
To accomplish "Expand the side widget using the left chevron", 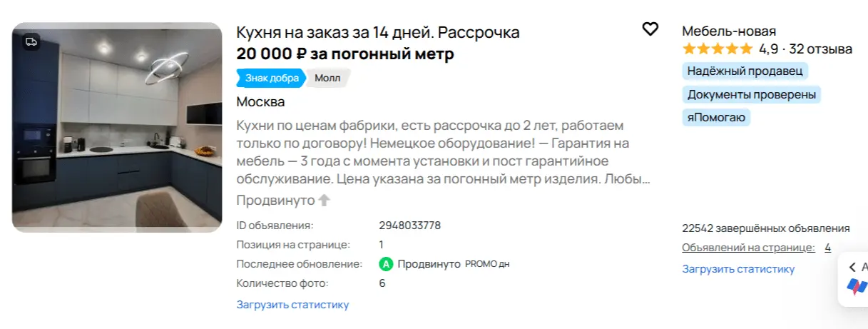I will coord(852,267).
